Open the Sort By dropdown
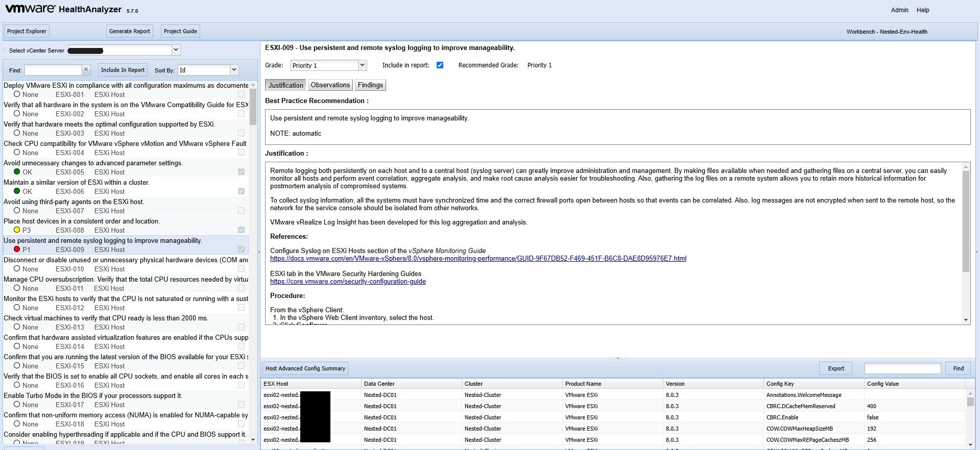 tap(234, 70)
